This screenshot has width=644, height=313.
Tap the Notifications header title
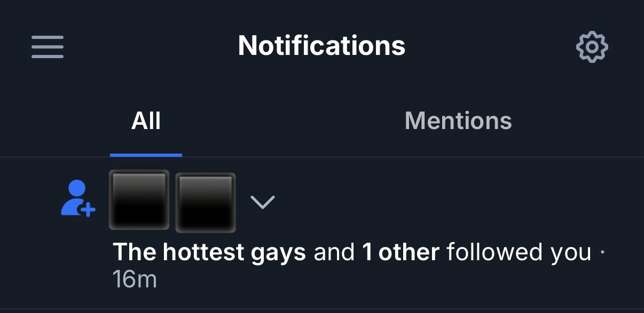tap(321, 46)
